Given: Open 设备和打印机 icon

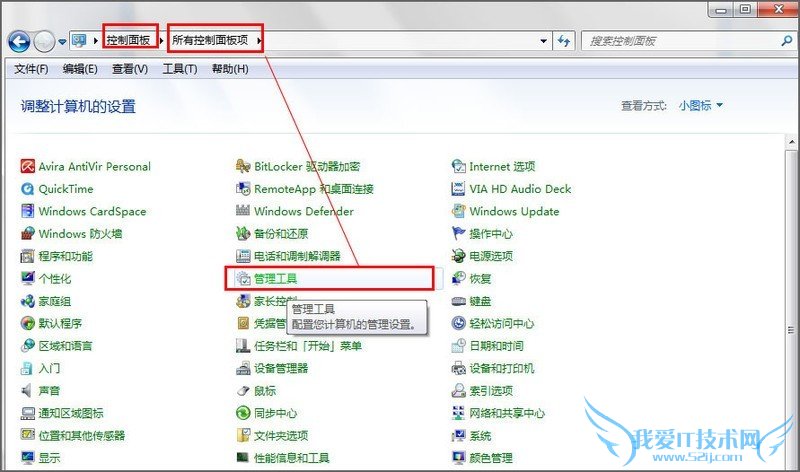Looking at the screenshot, I should point(459,368).
